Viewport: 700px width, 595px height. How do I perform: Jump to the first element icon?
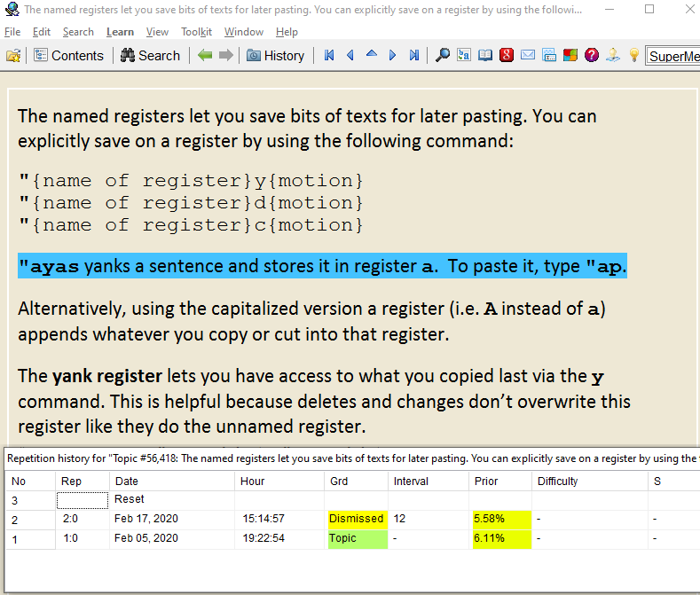click(x=329, y=55)
